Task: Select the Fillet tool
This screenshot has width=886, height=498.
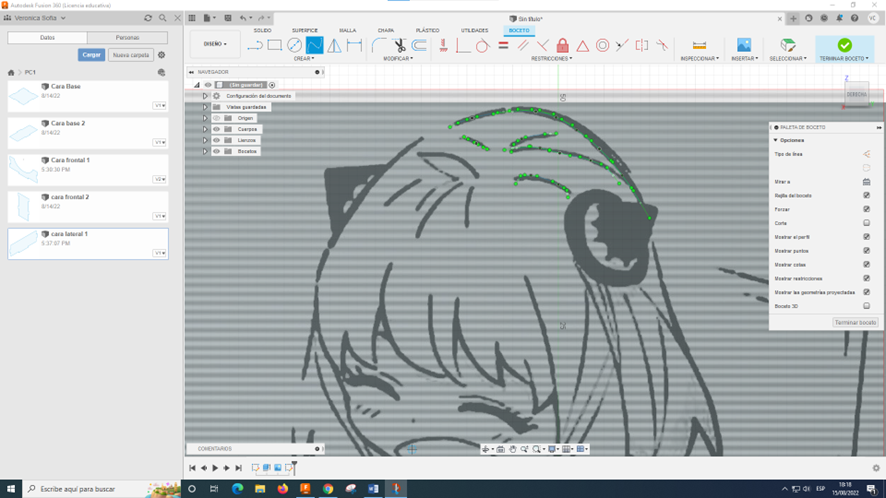Action: [x=379, y=45]
